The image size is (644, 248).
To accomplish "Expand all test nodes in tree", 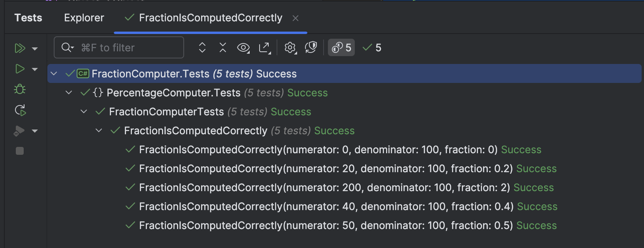I will (x=202, y=48).
